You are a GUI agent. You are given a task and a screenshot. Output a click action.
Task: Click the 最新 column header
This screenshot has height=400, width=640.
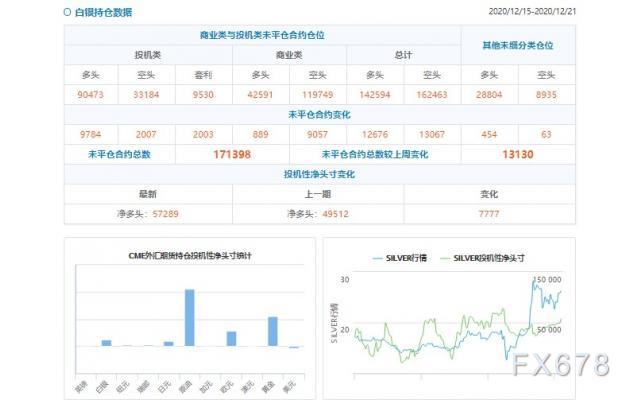[148, 194]
